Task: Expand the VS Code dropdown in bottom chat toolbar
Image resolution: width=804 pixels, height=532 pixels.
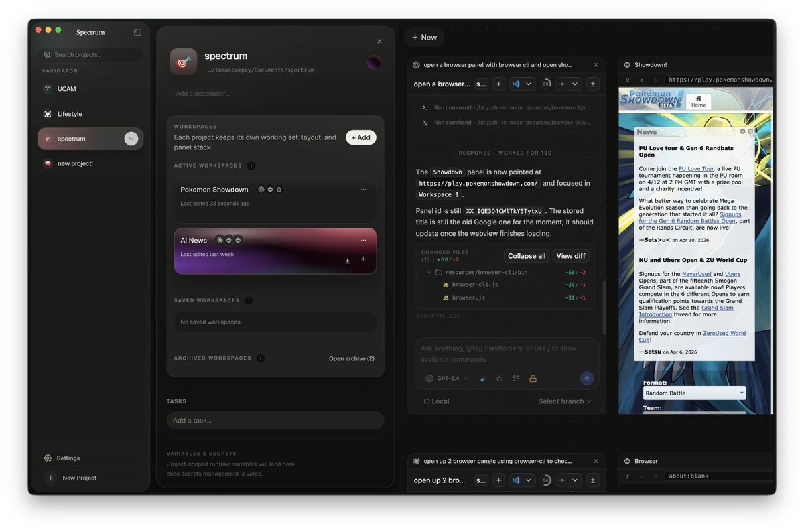Action: tap(529, 480)
